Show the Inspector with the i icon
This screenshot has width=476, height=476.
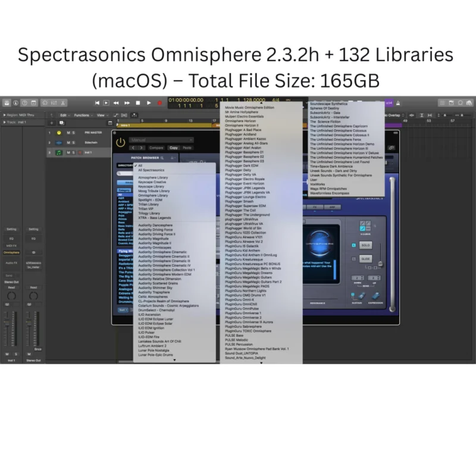tap(15, 102)
